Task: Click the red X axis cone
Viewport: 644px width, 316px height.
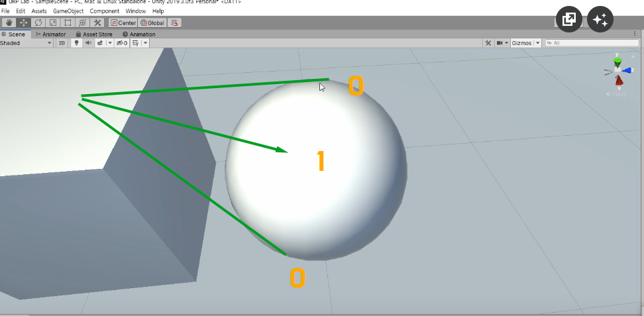Action: click(x=619, y=80)
